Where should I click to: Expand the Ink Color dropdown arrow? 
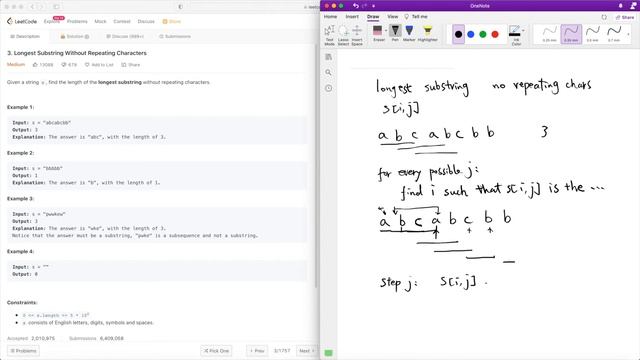click(523, 31)
